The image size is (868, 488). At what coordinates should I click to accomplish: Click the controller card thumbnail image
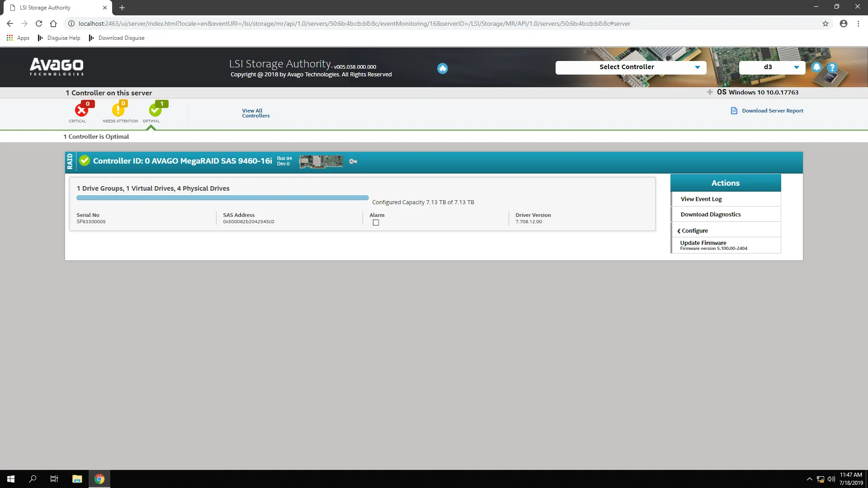(321, 161)
